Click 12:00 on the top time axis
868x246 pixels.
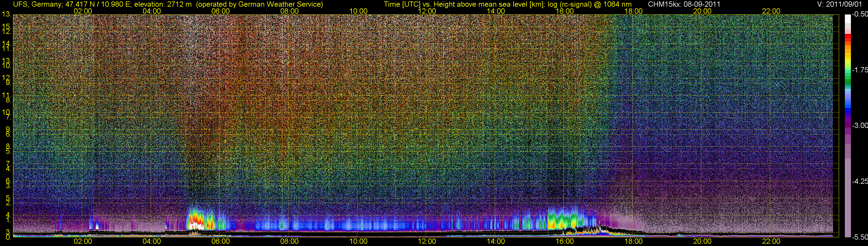[x=427, y=11]
